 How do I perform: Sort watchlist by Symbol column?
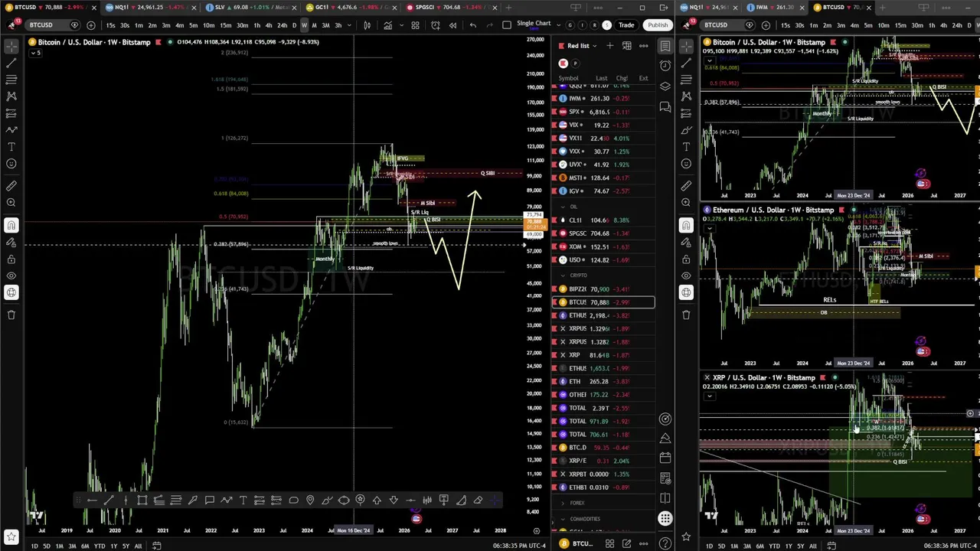pos(568,78)
